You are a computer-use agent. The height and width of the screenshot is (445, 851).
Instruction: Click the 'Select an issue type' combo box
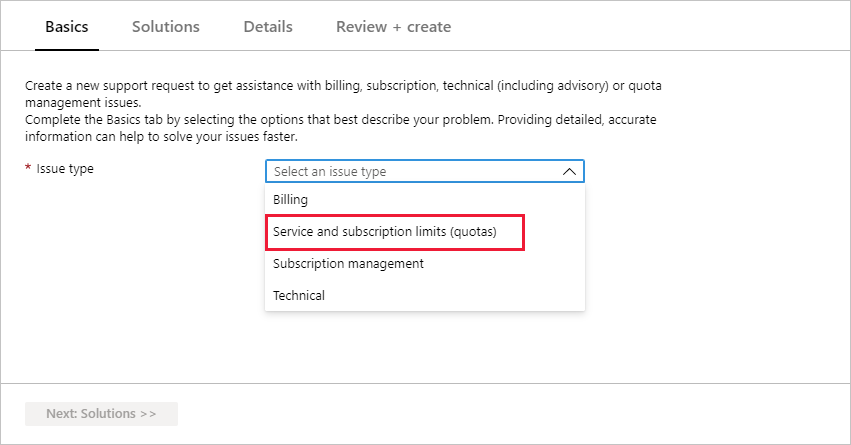tap(425, 171)
